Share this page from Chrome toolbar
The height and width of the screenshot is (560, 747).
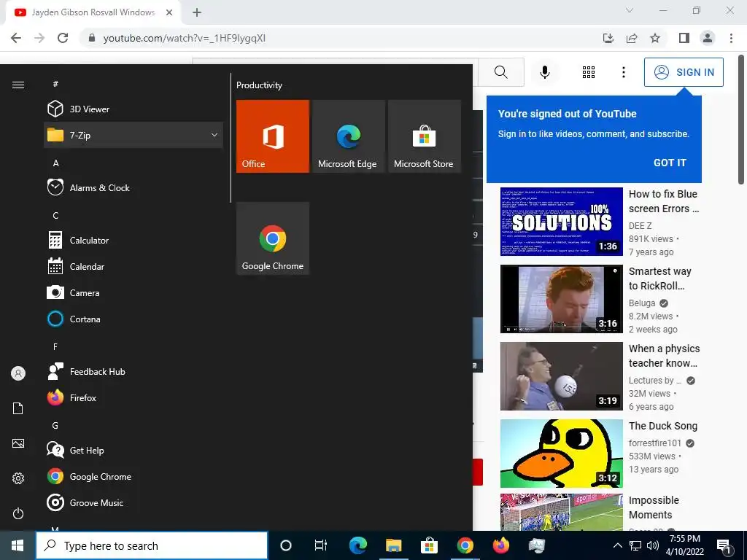pos(632,38)
